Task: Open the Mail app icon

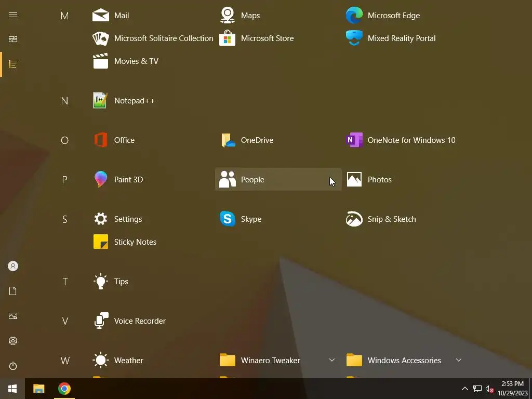Action: (x=101, y=15)
